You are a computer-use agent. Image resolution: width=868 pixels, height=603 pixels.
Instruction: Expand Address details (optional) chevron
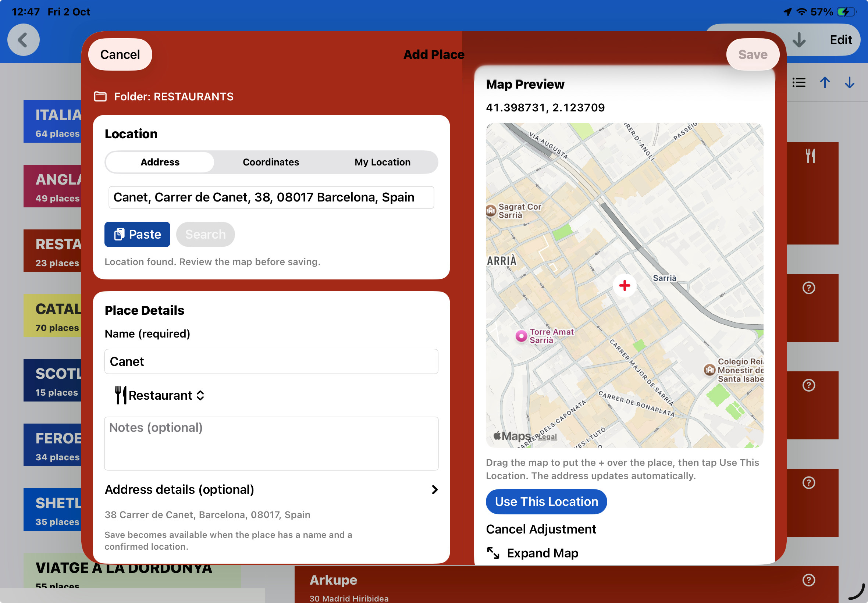pos(435,490)
